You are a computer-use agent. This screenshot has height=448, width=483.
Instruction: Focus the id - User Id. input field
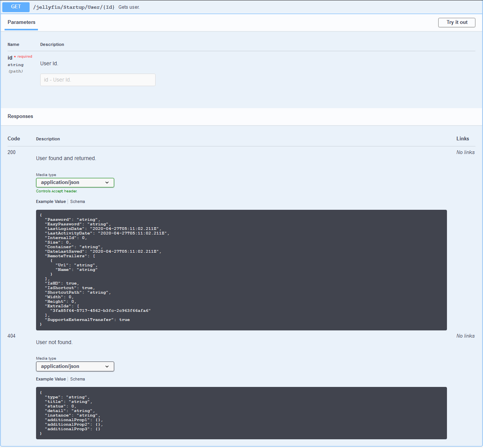(98, 80)
